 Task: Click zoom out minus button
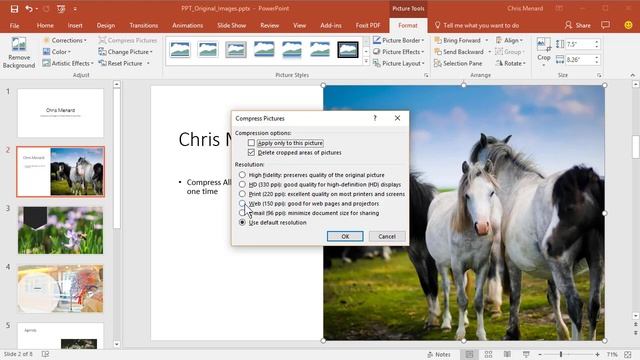(x=540, y=354)
